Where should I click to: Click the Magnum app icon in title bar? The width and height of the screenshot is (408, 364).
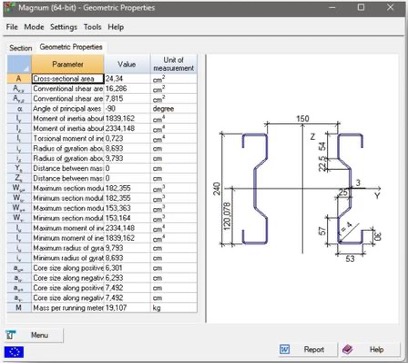[x=10, y=8]
